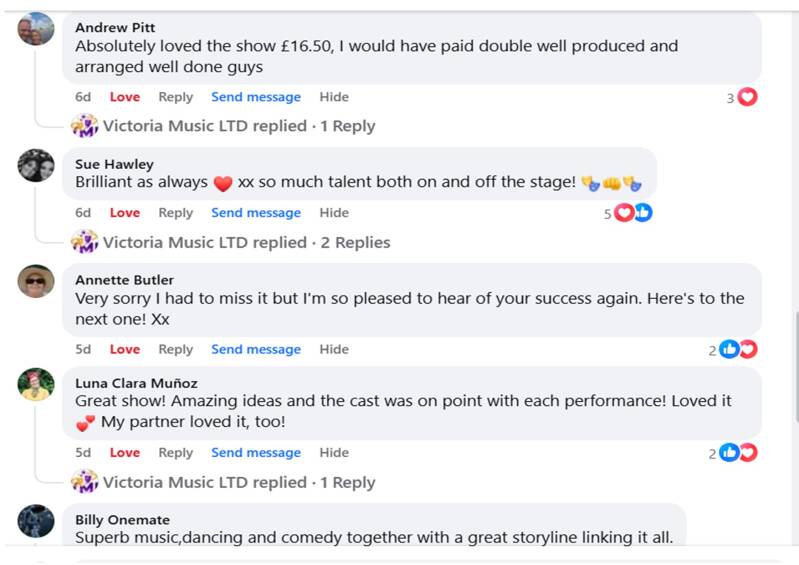Send message to Luna Clara Muñoz
Viewport: 799px width, 565px height.
tap(256, 453)
